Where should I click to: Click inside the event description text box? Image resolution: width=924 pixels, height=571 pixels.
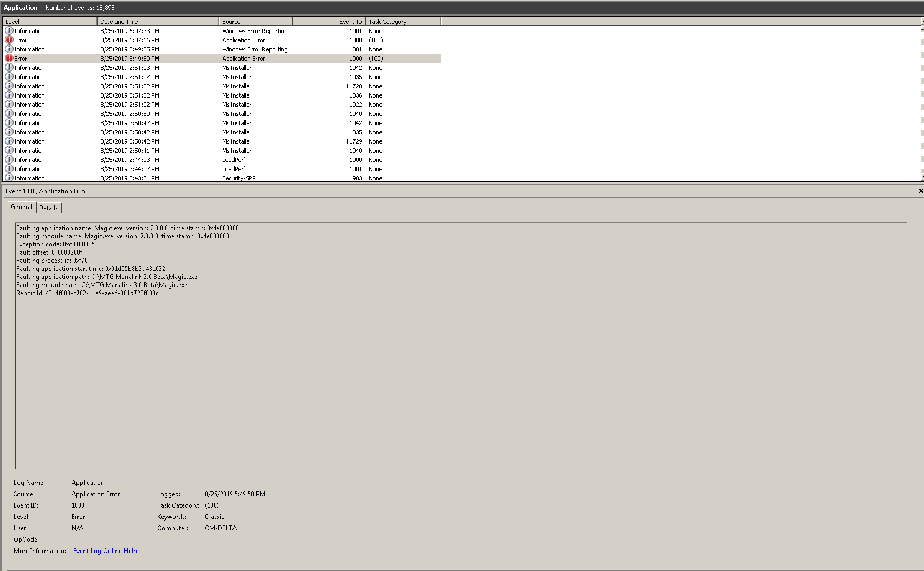(461, 346)
